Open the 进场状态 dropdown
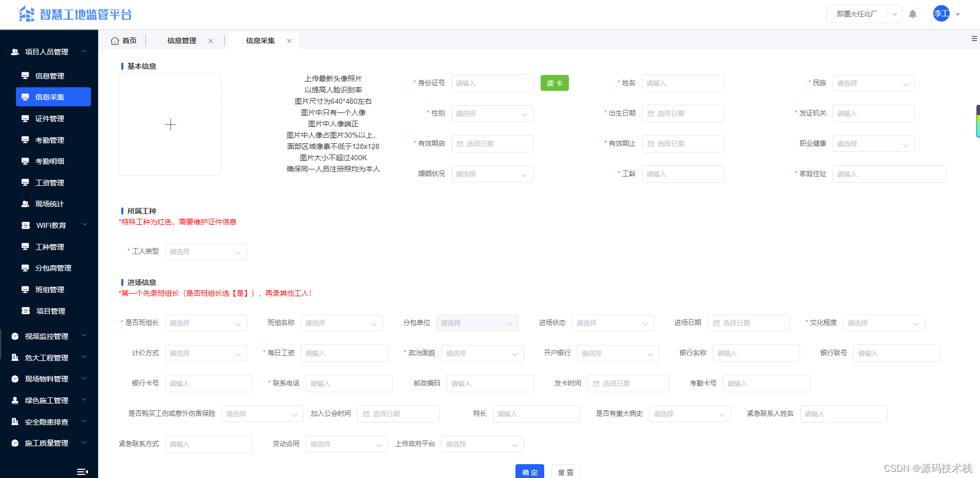The width and height of the screenshot is (980, 478). click(x=613, y=323)
